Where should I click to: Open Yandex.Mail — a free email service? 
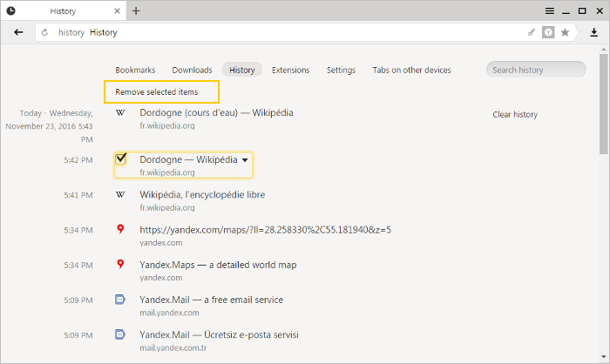pos(211,300)
